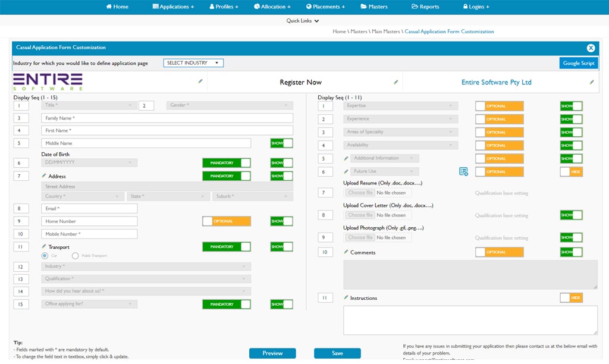The width and height of the screenshot is (609, 364).
Task: Open the Masters menu
Action: 373,7
